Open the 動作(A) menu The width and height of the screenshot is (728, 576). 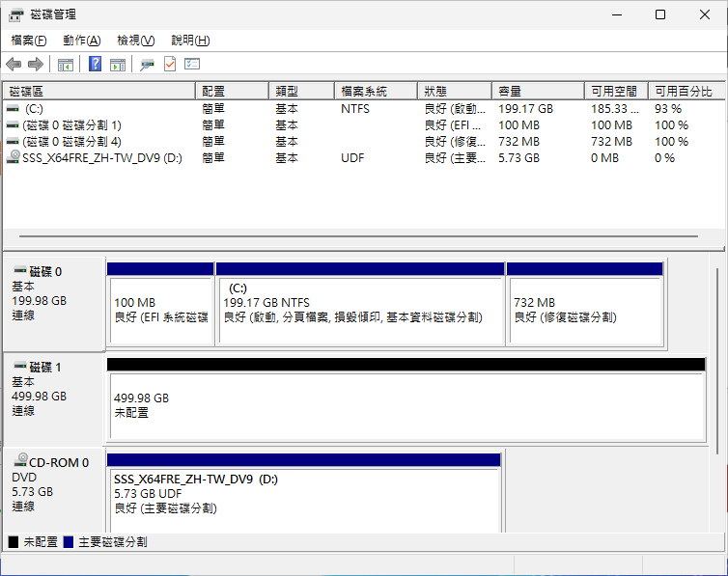pos(82,41)
